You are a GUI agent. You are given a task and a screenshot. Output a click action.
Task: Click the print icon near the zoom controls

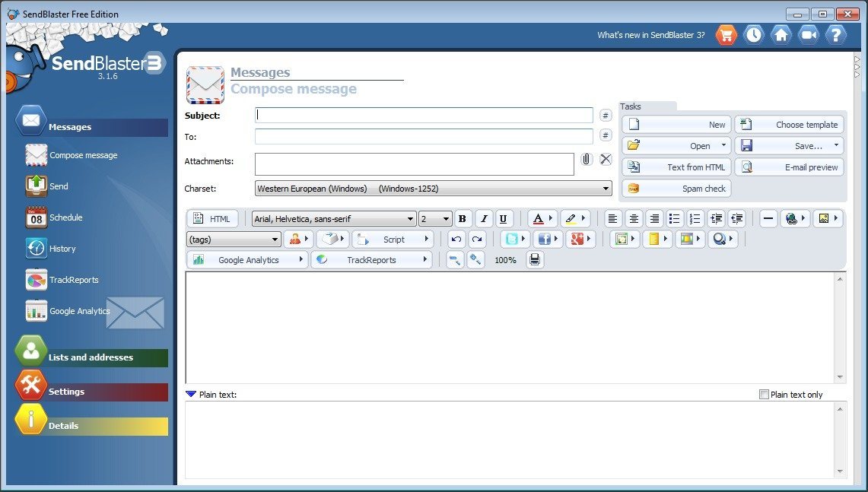pos(535,259)
